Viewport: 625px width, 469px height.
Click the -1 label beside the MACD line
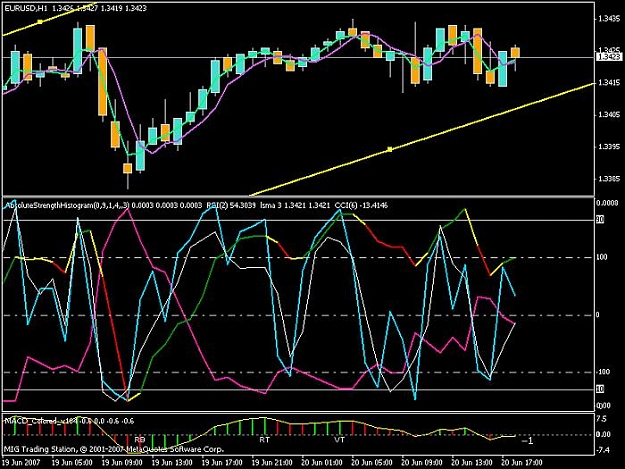point(527,441)
